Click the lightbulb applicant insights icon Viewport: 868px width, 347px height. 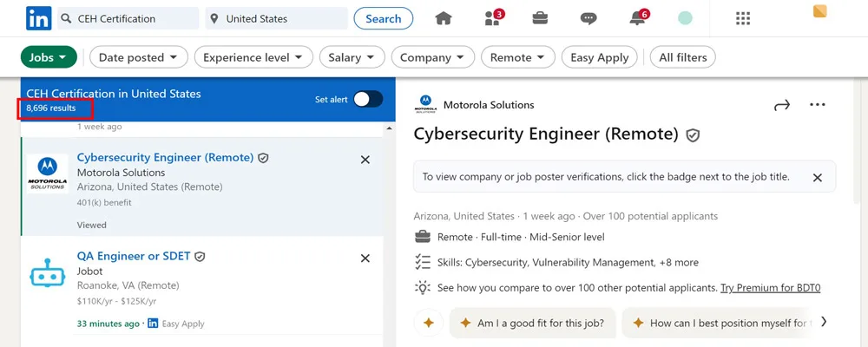423,288
